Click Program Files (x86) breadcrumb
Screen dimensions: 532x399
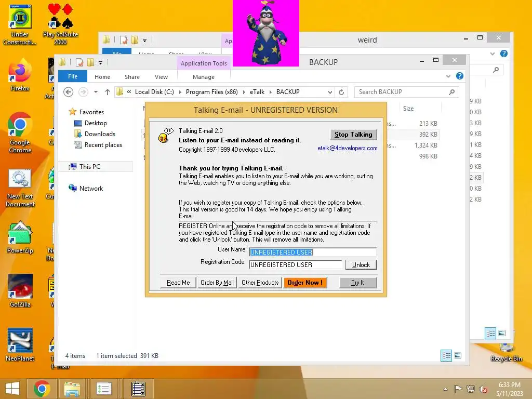point(212,92)
